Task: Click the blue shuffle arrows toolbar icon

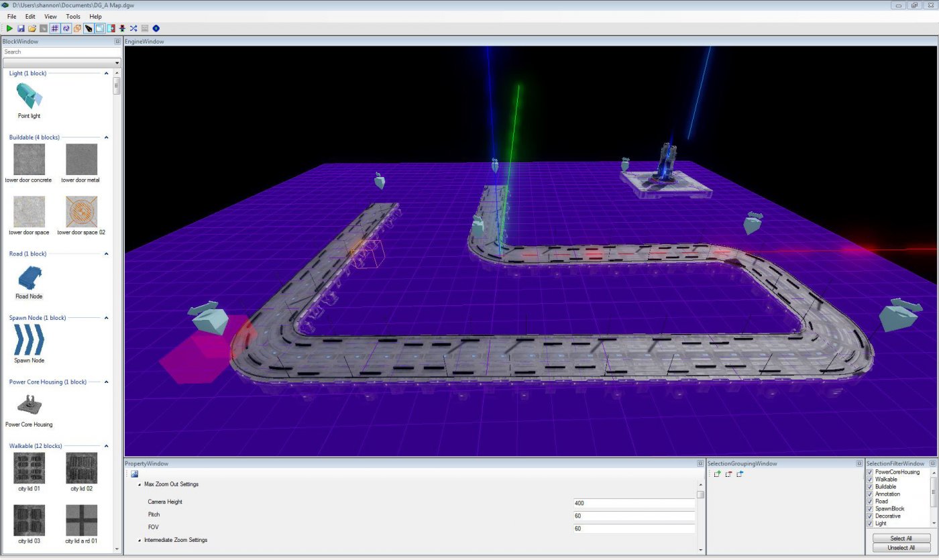Action: point(133,28)
